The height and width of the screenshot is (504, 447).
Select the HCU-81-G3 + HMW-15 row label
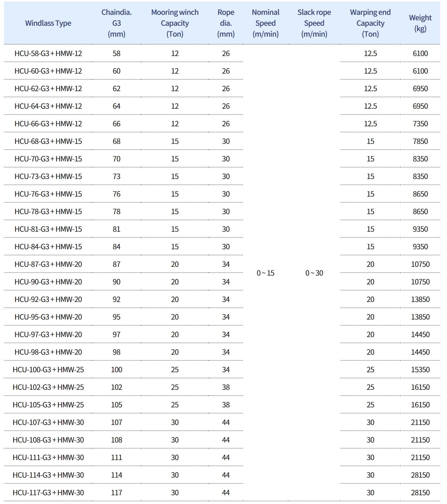[48, 229]
